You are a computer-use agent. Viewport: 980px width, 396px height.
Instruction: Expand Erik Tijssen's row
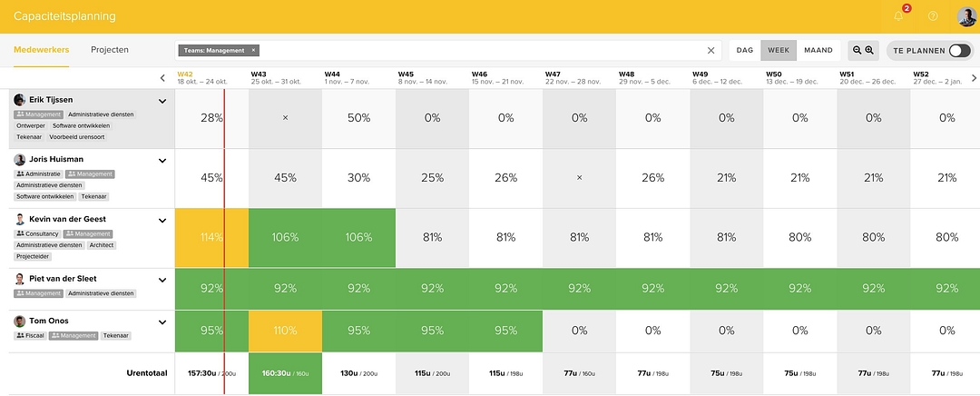tap(162, 102)
